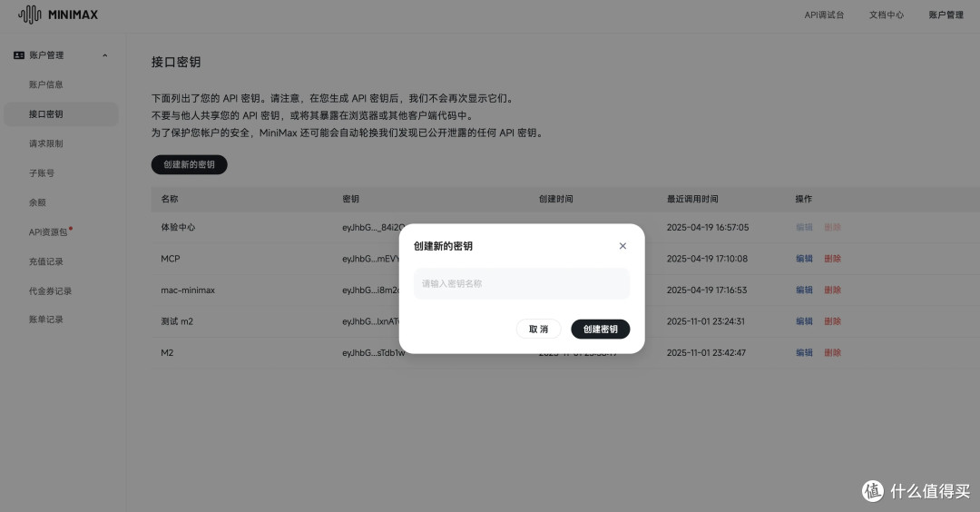Viewport: 980px width, 512px height.
Task: Open 账户管理 in the top navigation
Action: (x=946, y=15)
